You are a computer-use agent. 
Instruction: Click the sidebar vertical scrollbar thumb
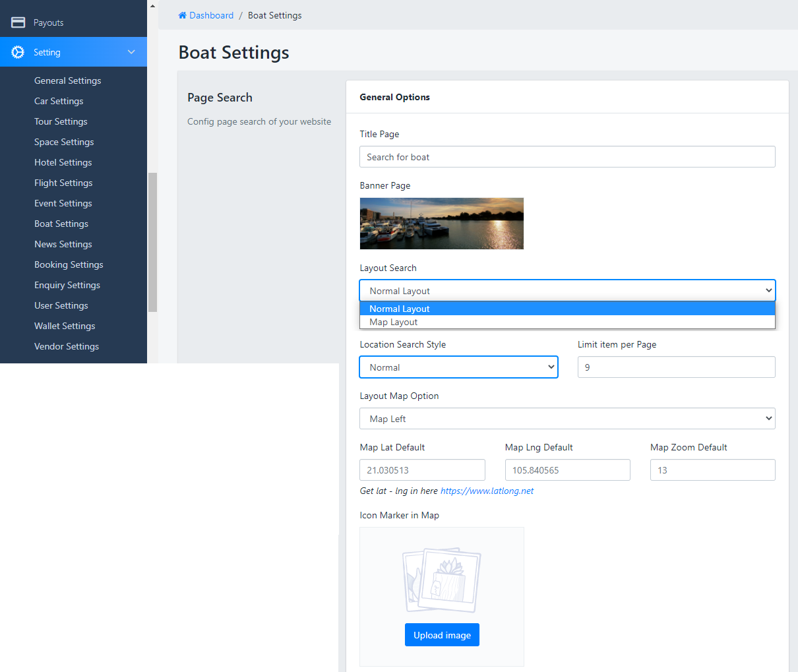[152, 242]
